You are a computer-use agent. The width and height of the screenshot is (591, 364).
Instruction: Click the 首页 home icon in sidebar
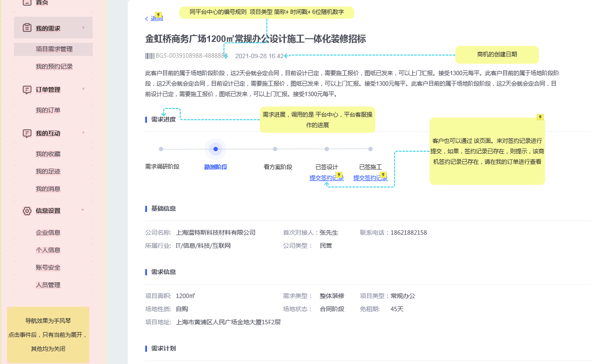[27, 2]
